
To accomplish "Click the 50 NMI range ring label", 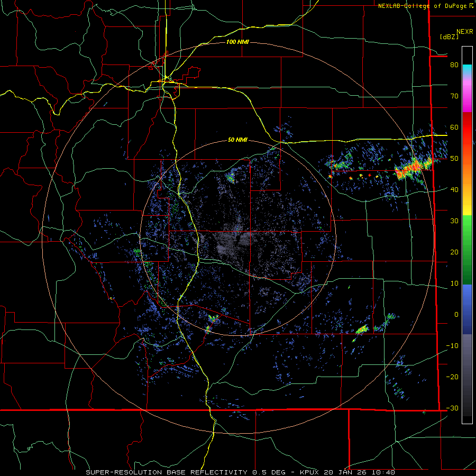I will coord(237,140).
